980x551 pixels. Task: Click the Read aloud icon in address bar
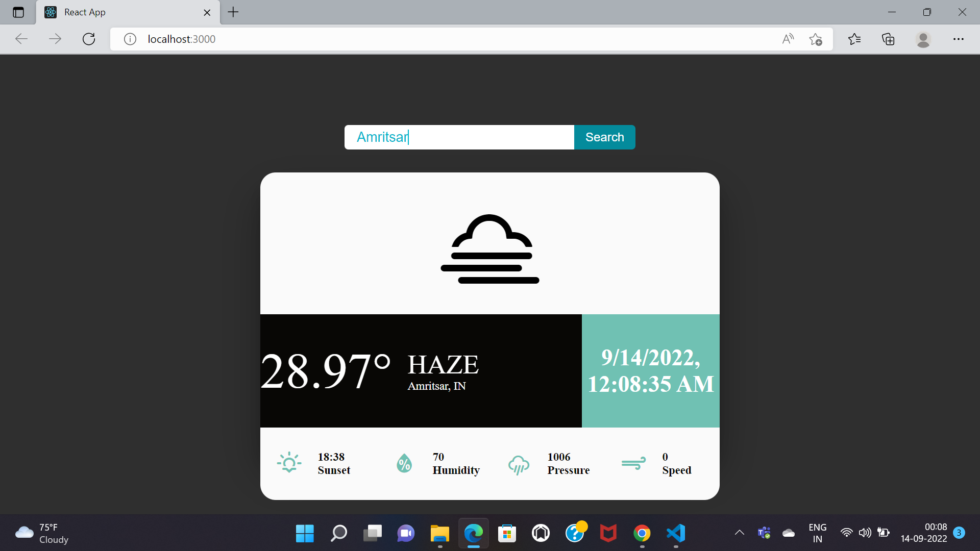(x=788, y=39)
